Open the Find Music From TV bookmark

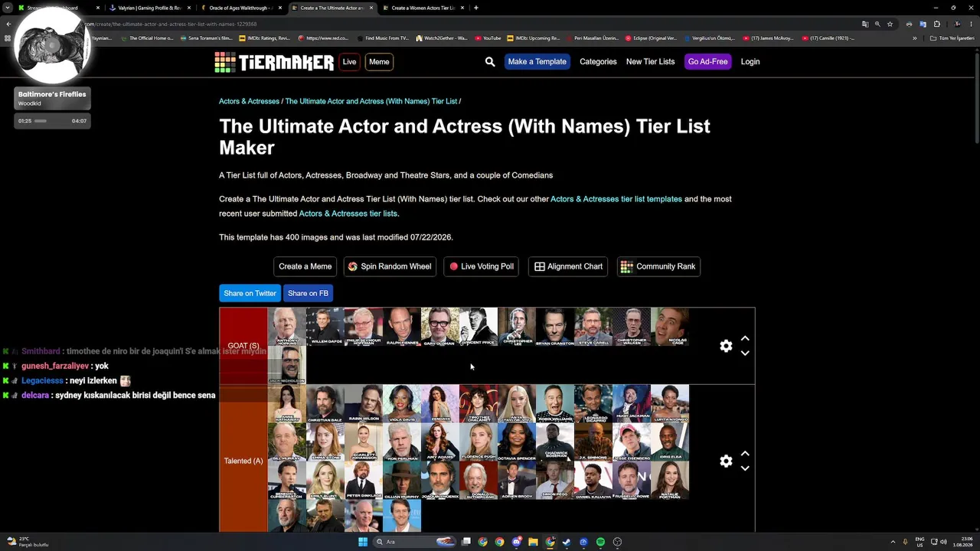(x=383, y=38)
